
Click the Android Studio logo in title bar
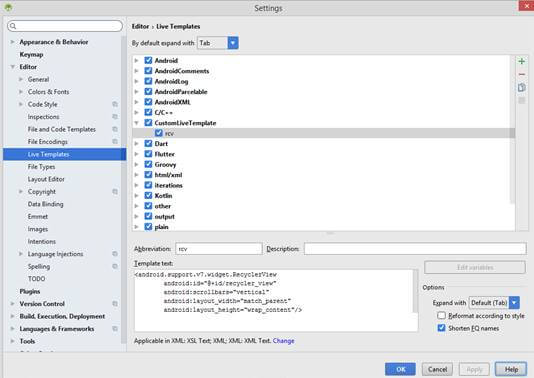coord(8,7)
